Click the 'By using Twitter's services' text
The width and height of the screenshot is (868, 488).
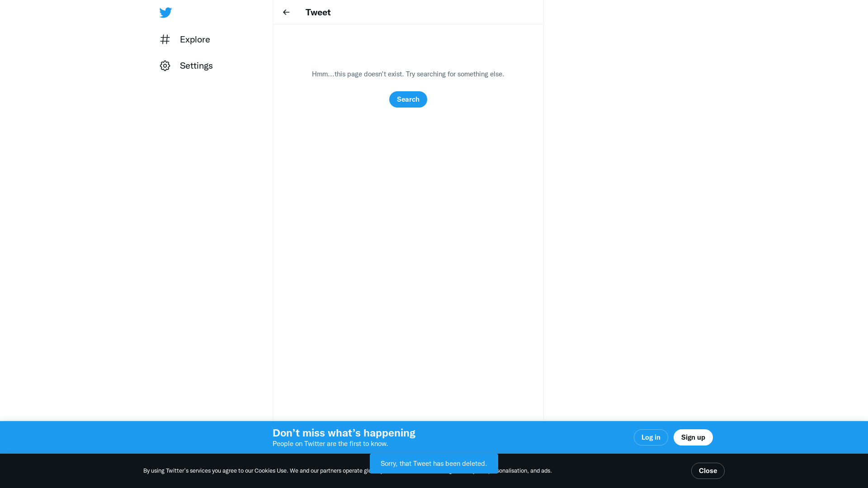point(177,471)
